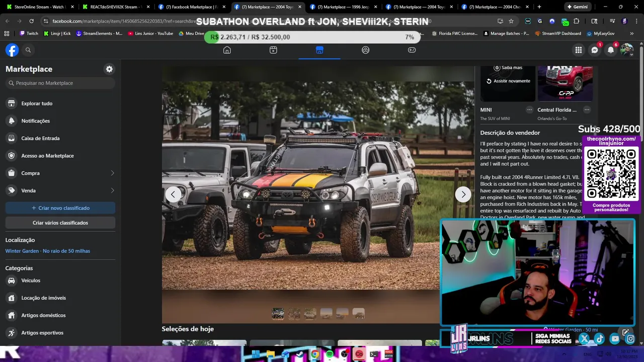The image size is (644, 362).
Task: Open the Groups icon in Facebook header
Action: 366,50
